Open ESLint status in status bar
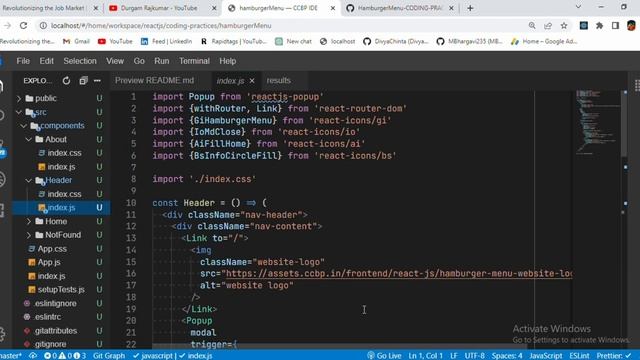The image size is (640, 360). (x=579, y=356)
